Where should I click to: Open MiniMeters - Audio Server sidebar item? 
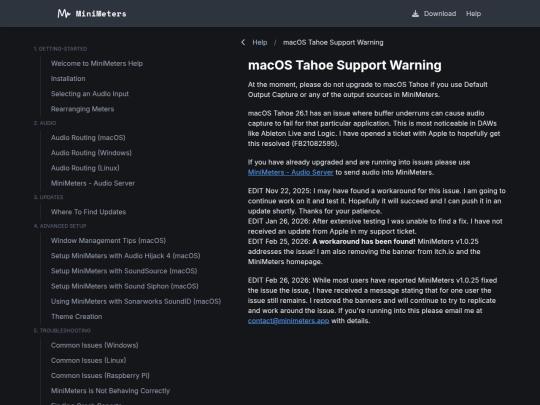coord(93,183)
